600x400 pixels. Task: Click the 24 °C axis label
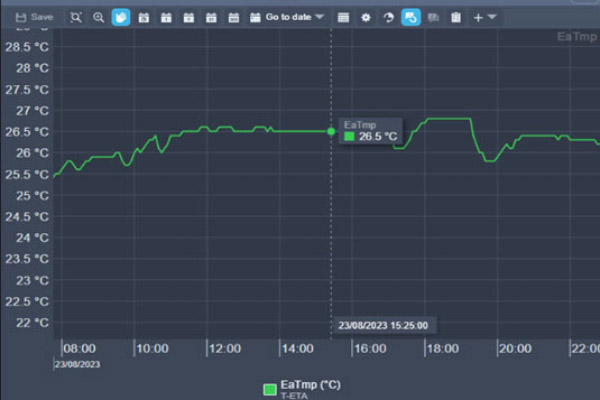(32, 238)
